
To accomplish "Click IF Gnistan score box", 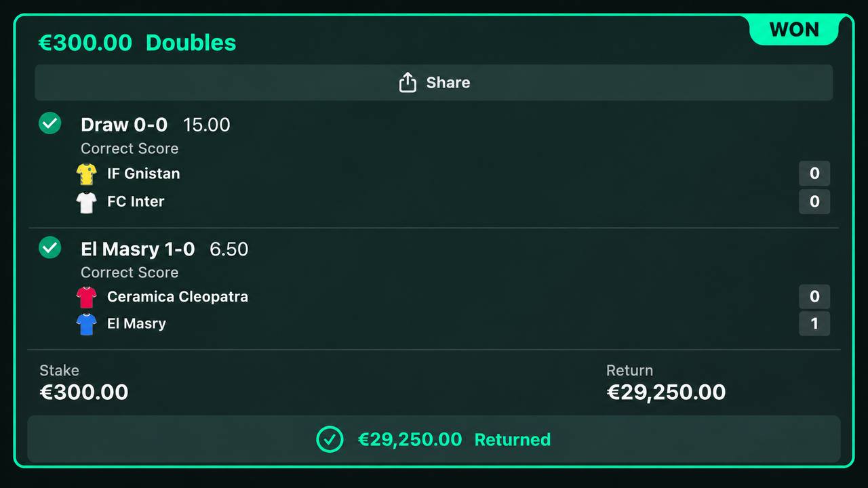I will (x=814, y=174).
